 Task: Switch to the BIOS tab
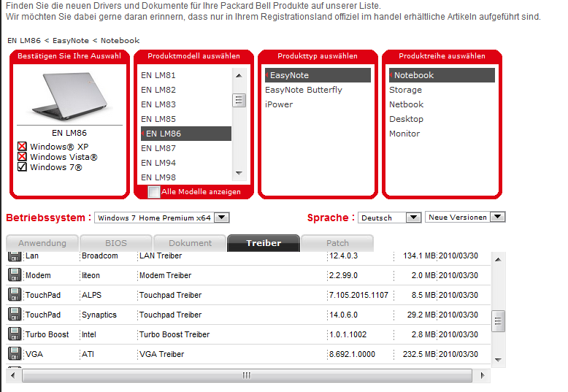coord(115,243)
